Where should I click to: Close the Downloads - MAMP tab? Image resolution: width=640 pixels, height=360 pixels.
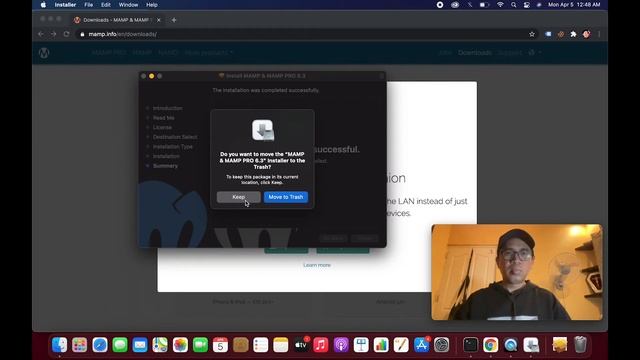coord(159,20)
